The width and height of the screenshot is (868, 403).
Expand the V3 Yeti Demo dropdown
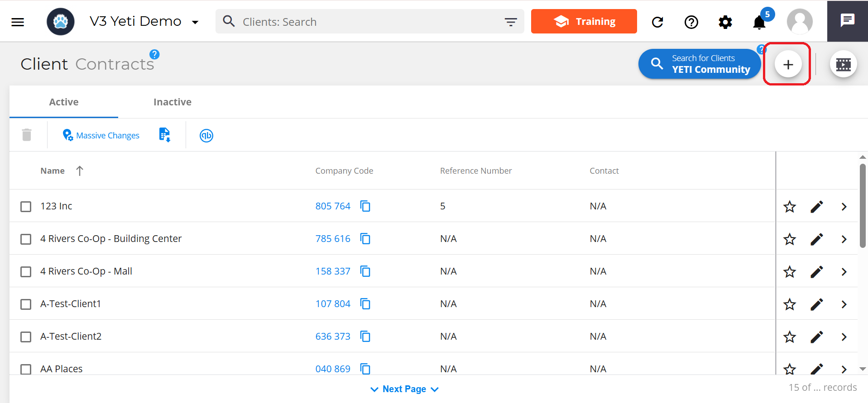click(x=195, y=22)
